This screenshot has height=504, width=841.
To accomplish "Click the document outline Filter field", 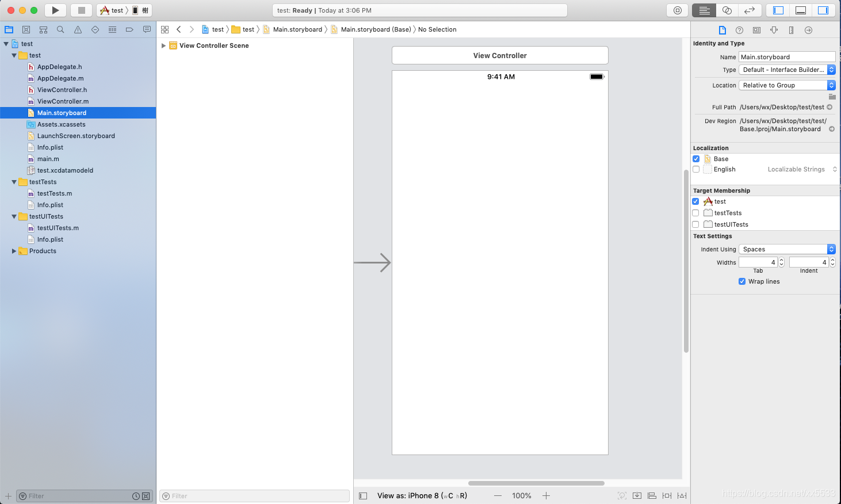I will click(x=255, y=496).
